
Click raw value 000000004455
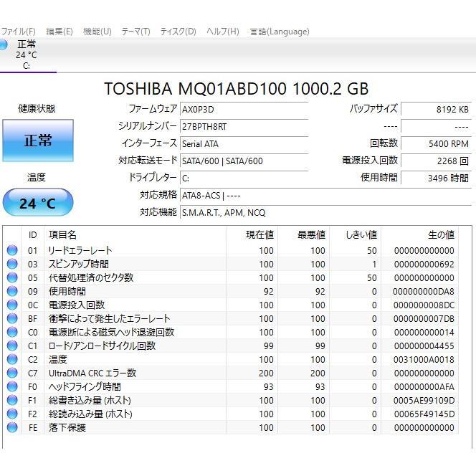point(424,346)
